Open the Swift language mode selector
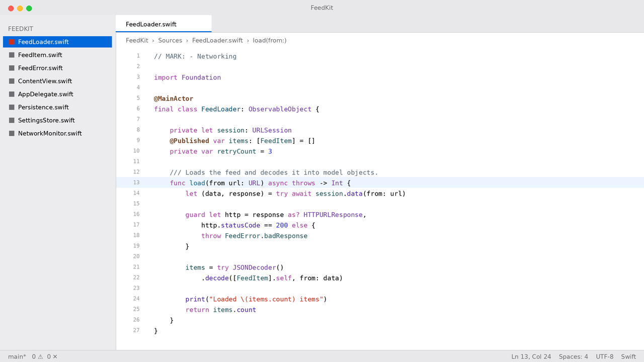Viewport: 644px width, 362px height. [628, 356]
